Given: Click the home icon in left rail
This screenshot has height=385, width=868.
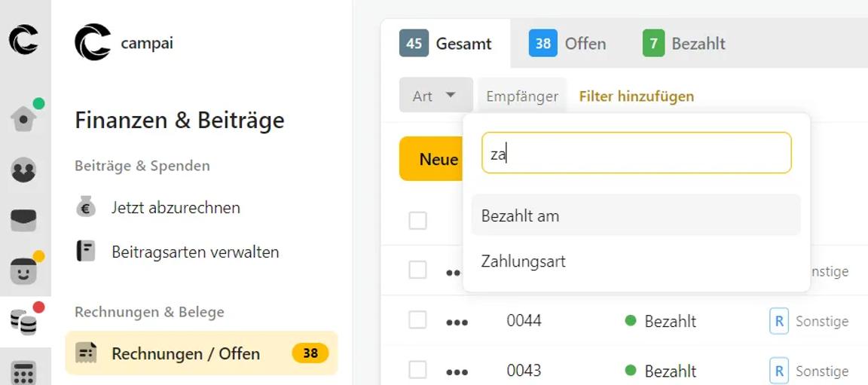Looking at the screenshot, I should coord(24,118).
